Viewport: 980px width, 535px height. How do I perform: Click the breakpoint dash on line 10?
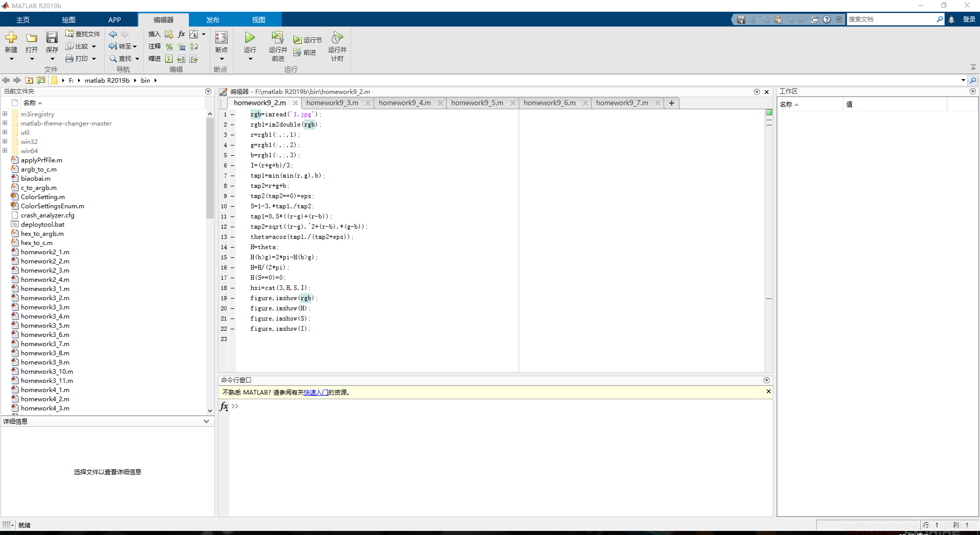tap(232, 206)
